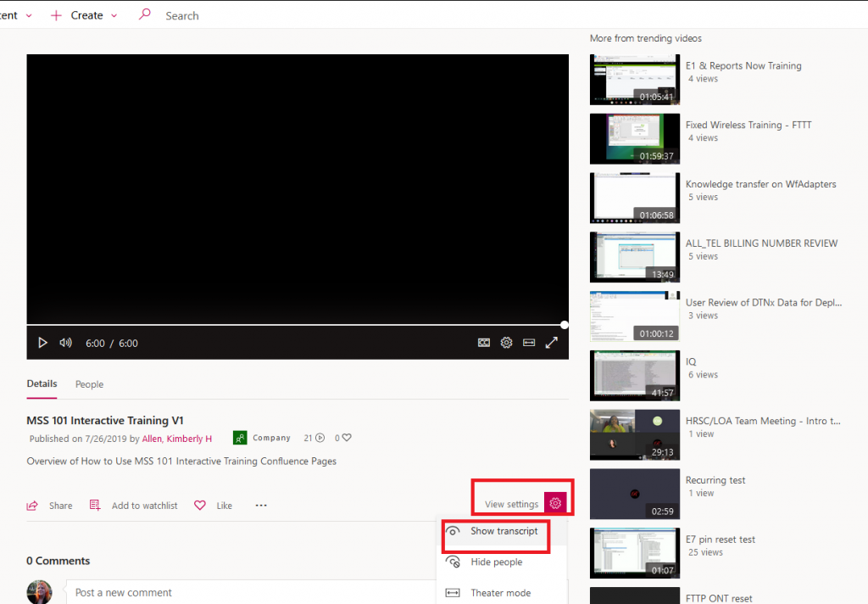Open the Search magnifier icon
The width and height of the screenshot is (868, 604).
coord(146,14)
